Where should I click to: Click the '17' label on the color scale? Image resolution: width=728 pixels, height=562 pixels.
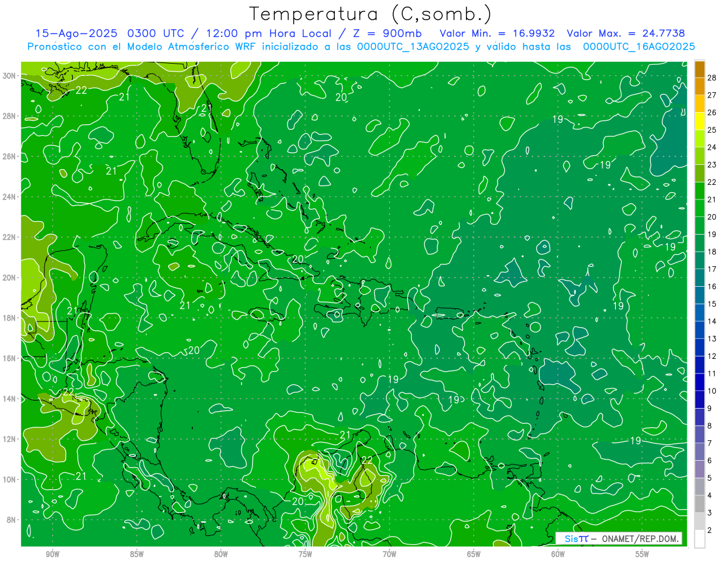point(712,269)
